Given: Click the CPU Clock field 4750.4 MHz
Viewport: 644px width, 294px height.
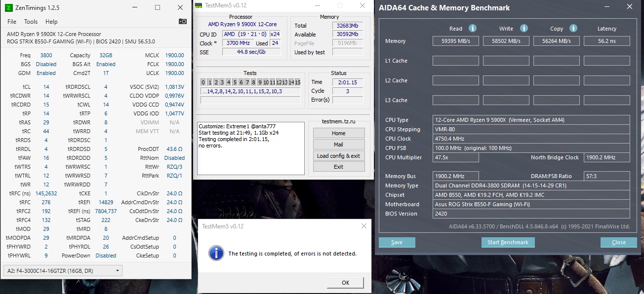Looking at the screenshot, I should coord(531,139).
